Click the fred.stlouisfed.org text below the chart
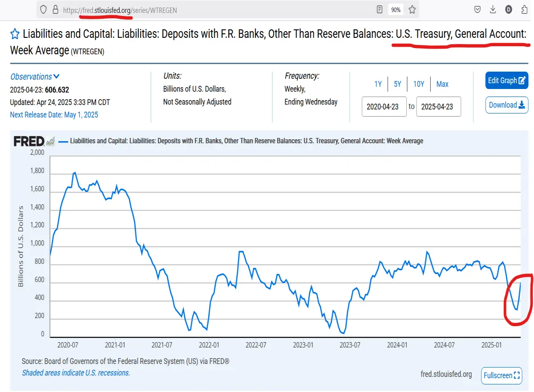534x392 pixels. 446,374
